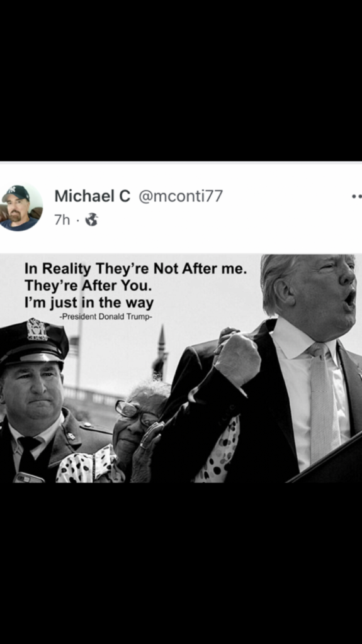Open the three-dot post options menu
This screenshot has width=362, height=644.
pyautogui.click(x=357, y=197)
